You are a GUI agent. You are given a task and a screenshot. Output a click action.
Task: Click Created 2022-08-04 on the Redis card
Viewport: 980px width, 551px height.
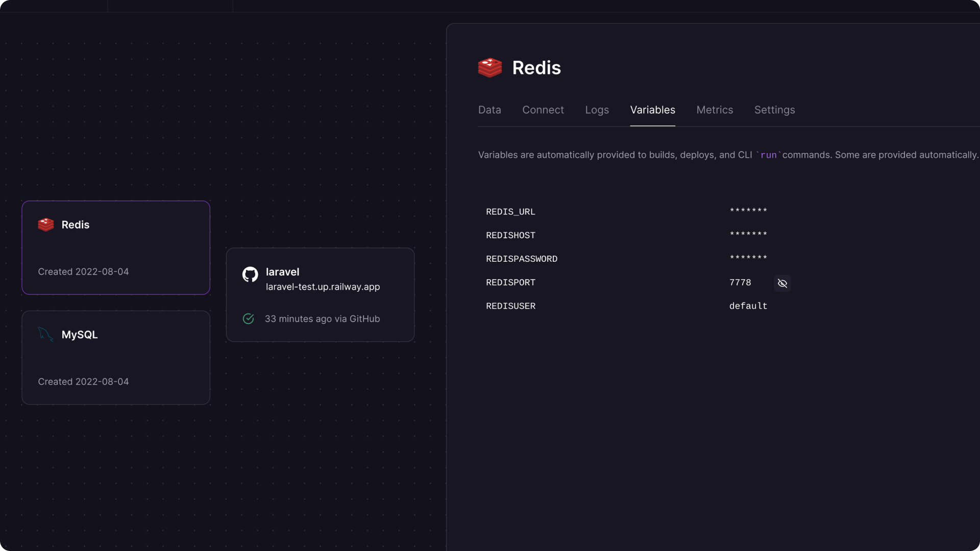pyautogui.click(x=83, y=271)
